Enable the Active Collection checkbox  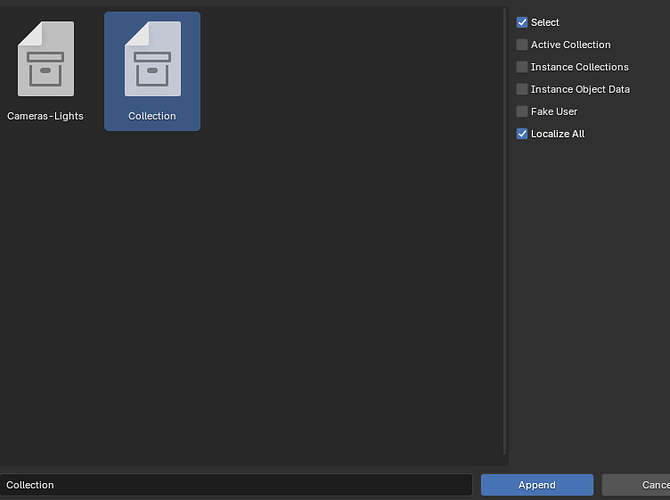(x=522, y=44)
